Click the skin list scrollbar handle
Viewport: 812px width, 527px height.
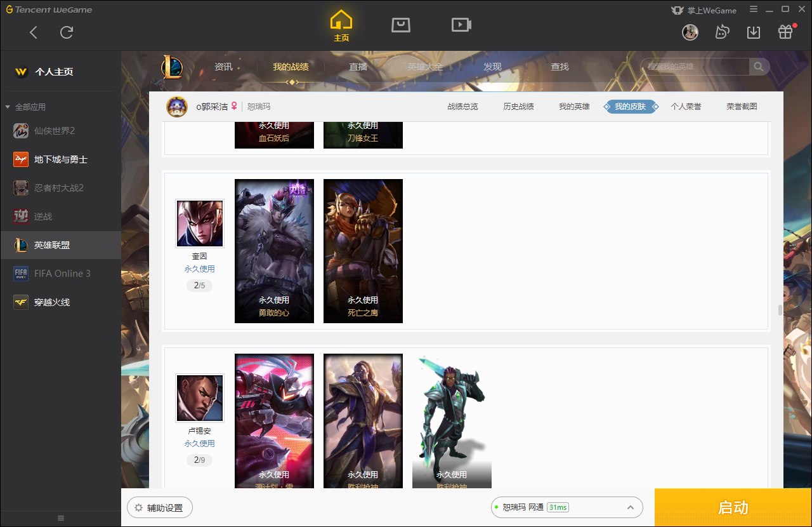780,310
